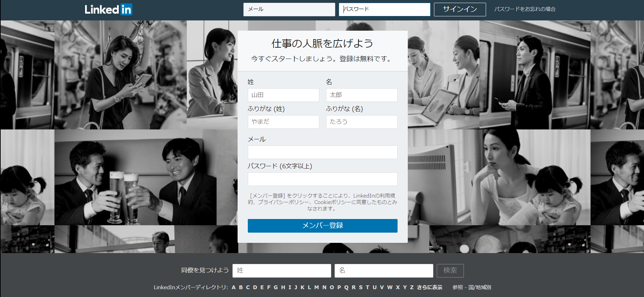Open member directory letter W
The image size is (644, 297).
[x=390, y=287]
